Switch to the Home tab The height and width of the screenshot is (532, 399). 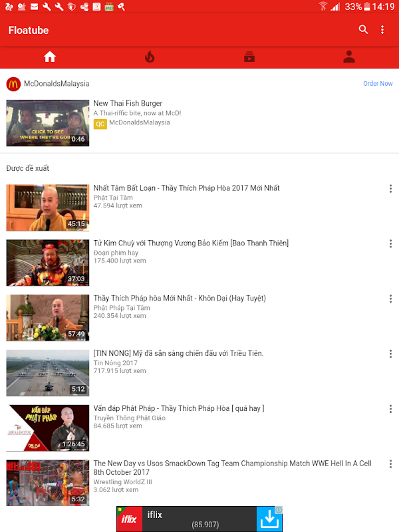click(49, 57)
